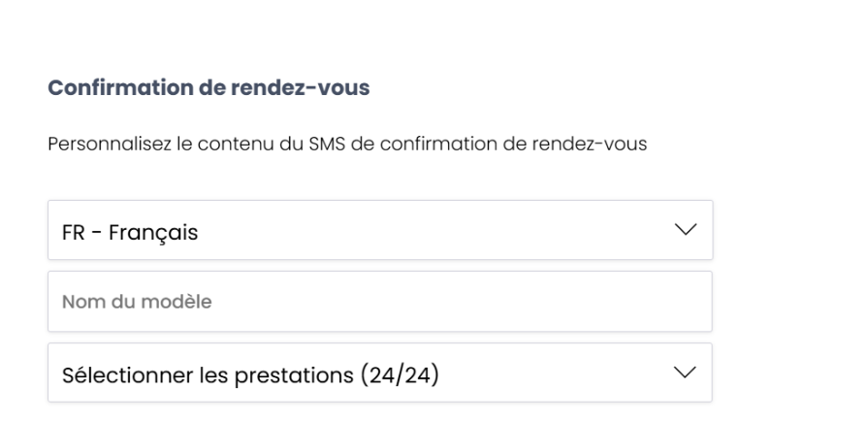Click the bold section title about rendez-vous

coord(209,88)
